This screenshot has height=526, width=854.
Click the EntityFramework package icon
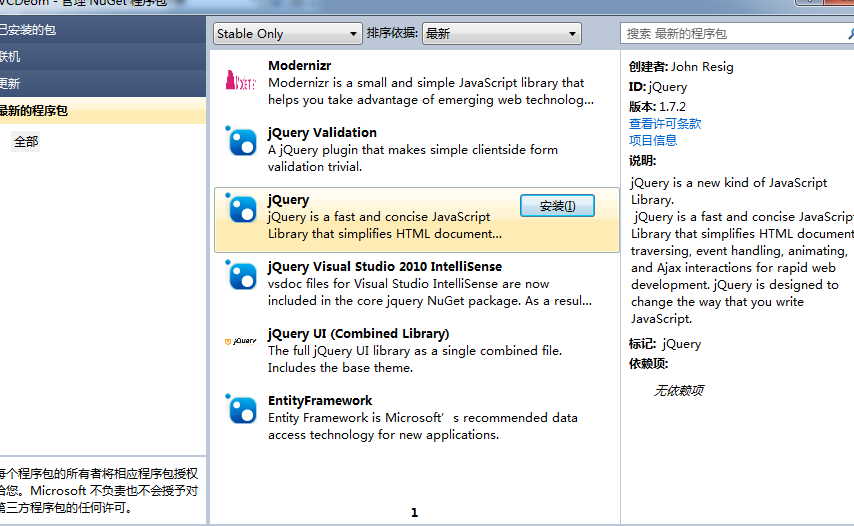tap(240, 409)
